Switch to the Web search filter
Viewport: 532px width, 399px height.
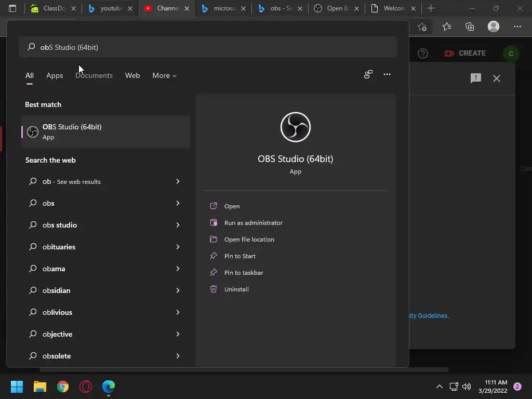click(x=132, y=75)
